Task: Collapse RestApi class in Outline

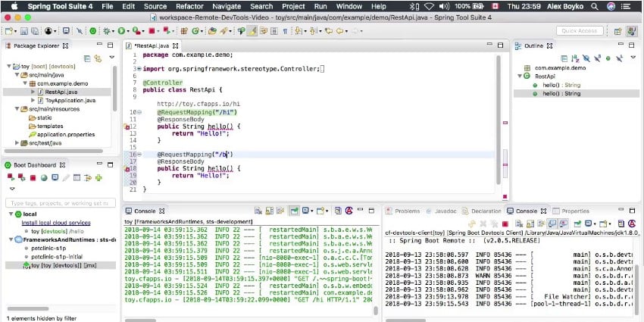Action: pyautogui.click(x=520, y=77)
